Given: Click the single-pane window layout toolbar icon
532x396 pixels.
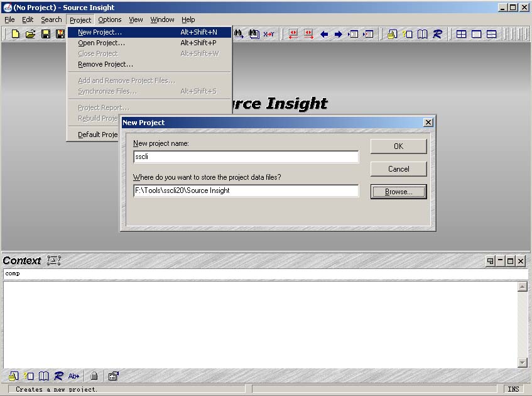Looking at the screenshot, I should coord(476,34).
